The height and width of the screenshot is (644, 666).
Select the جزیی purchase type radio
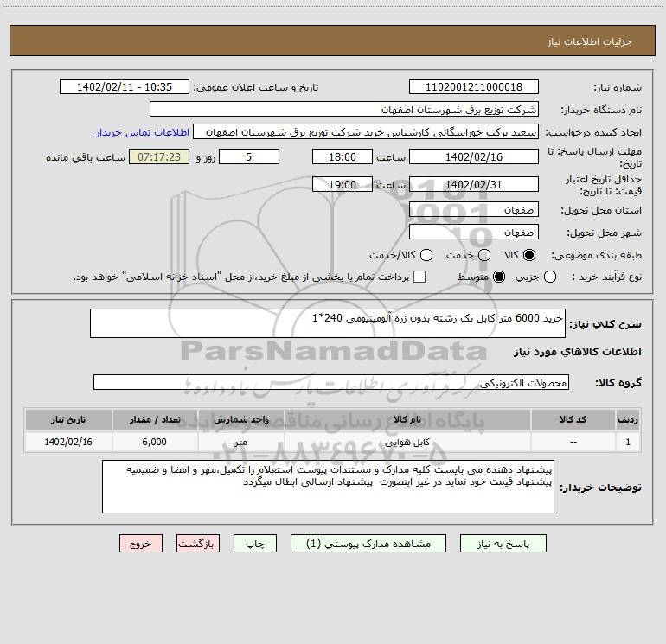549,277
